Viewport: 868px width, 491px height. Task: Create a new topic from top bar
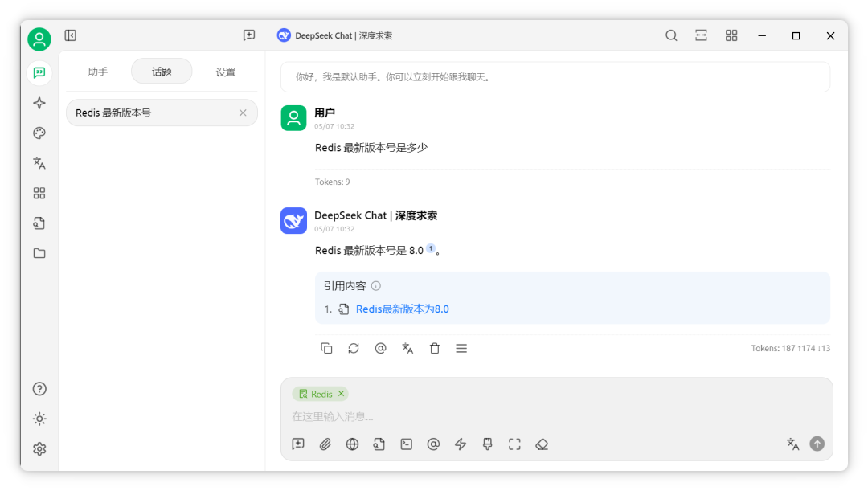click(249, 35)
